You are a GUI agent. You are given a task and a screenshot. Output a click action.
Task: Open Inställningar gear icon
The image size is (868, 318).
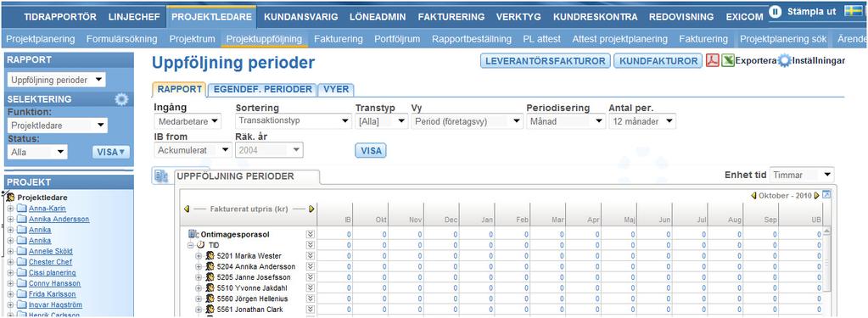coord(784,61)
